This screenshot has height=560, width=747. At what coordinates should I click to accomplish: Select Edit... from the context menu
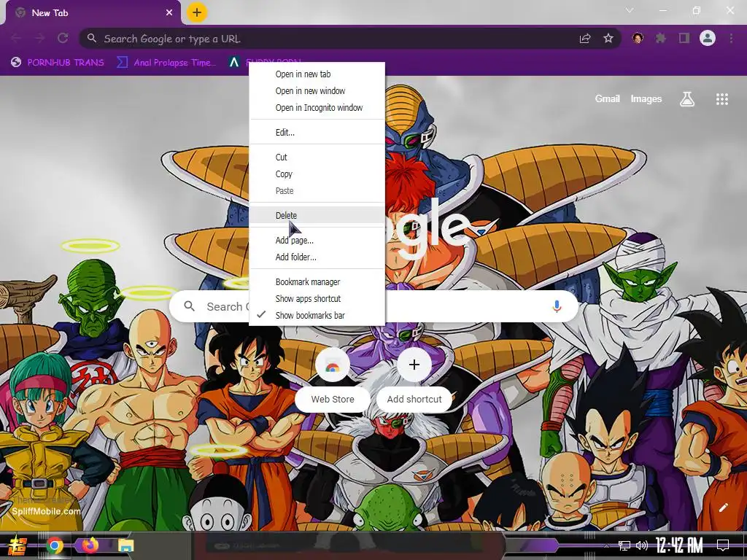point(317,133)
